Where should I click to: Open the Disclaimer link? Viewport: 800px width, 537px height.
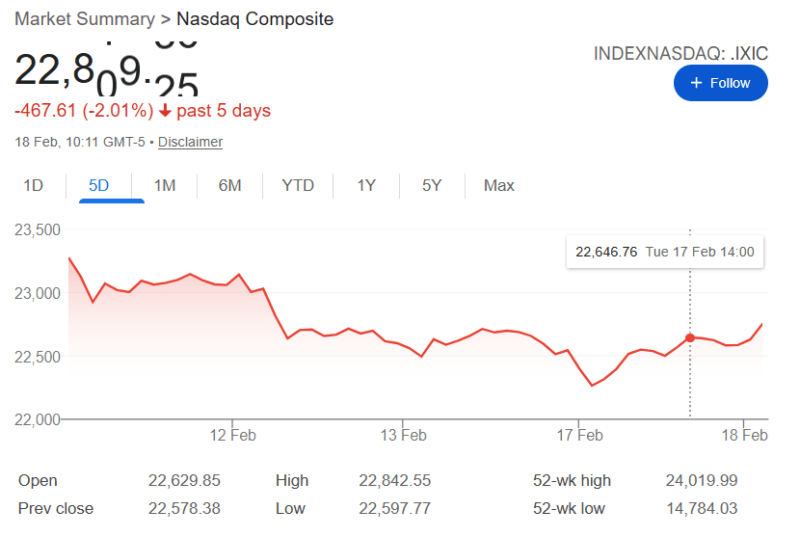(x=190, y=142)
